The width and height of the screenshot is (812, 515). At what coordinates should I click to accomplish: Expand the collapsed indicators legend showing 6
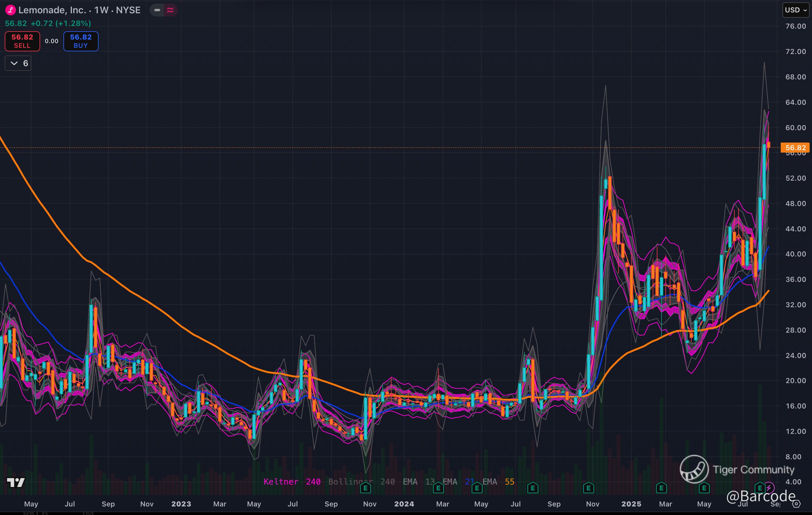click(18, 63)
